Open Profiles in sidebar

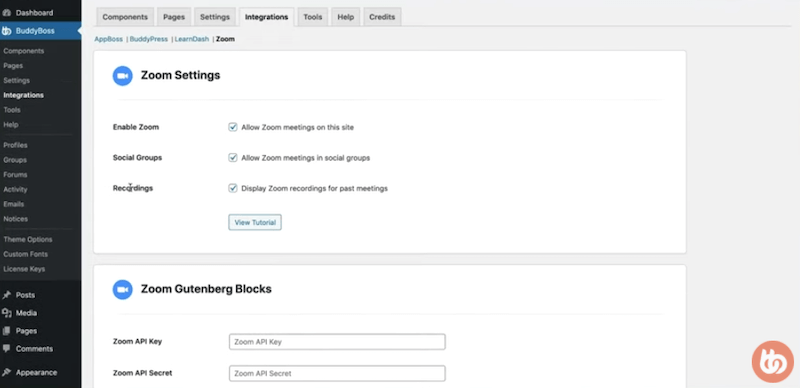15,146
